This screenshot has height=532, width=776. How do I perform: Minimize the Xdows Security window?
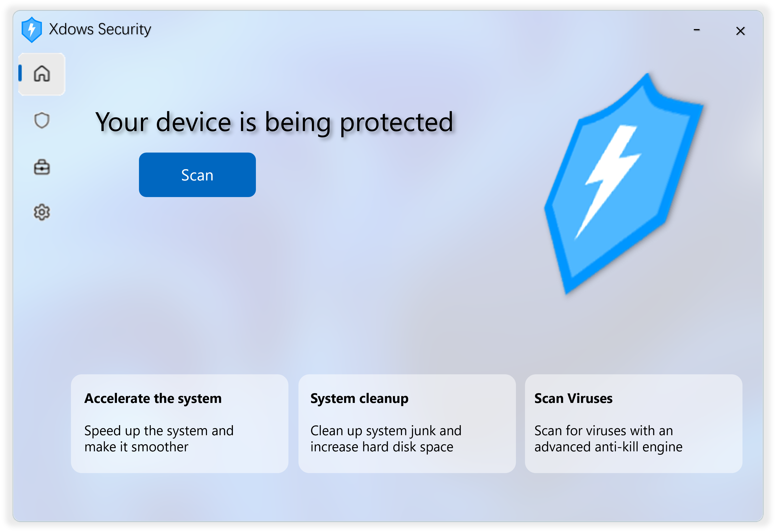tap(696, 30)
